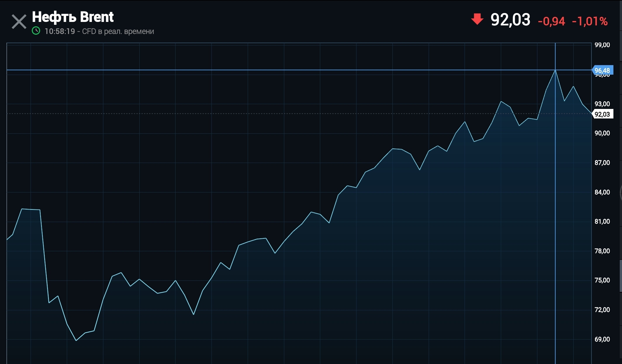Click the 93,00 label on the price axis

pos(602,104)
